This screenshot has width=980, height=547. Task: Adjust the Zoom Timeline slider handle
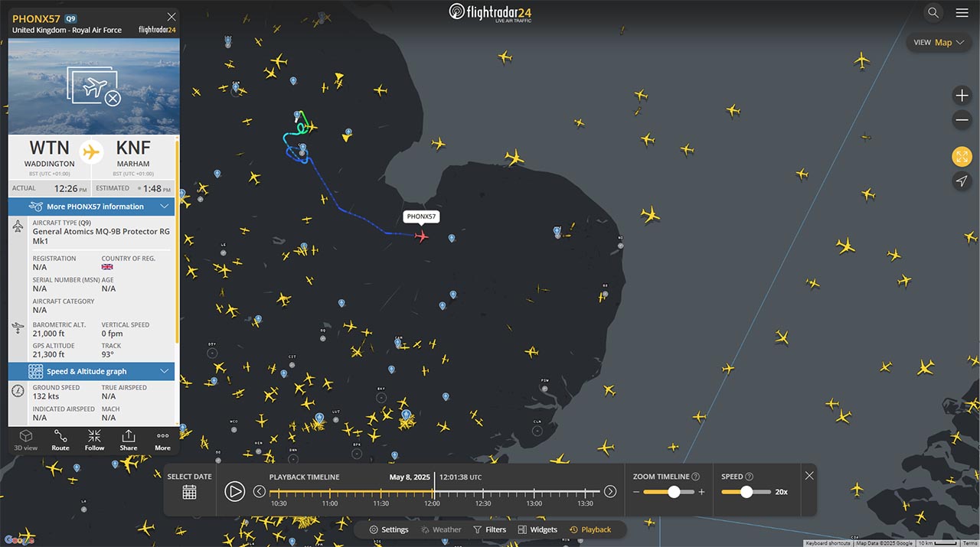click(x=674, y=492)
